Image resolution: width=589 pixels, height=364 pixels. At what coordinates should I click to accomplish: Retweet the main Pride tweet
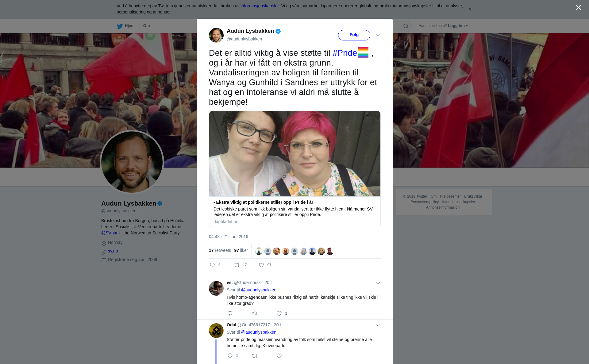pyautogui.click(x=237, y=265)
